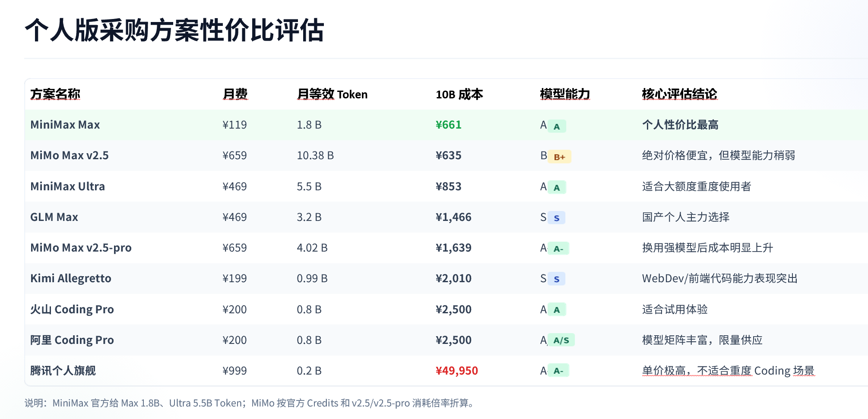Select the conclusion WebDev/前端代码能力表现突出
This screenshot has width=868, height=419.
pos(720,278)
